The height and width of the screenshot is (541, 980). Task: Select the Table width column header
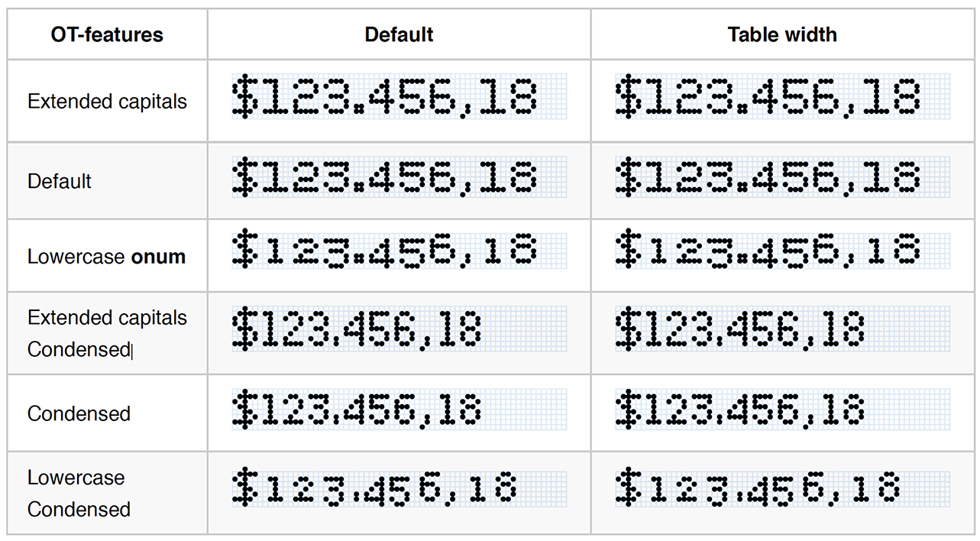pos(781,34)
